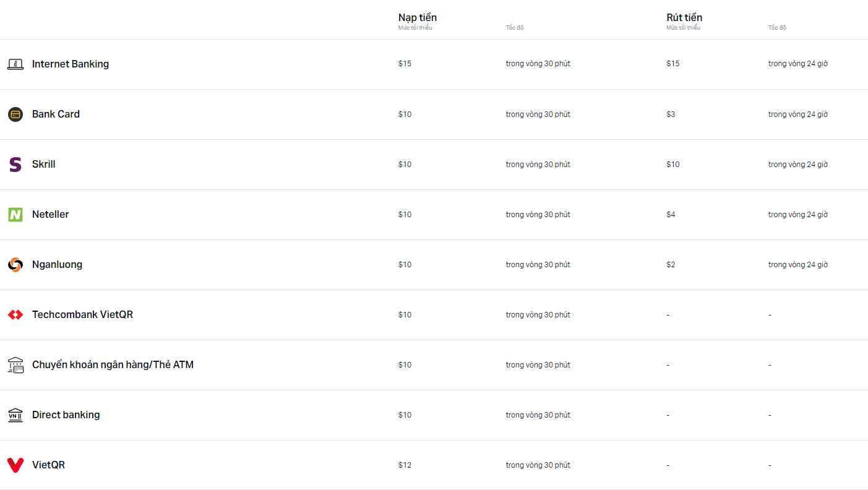Click the $12 VietQR minimum deposit

point(405,465)
